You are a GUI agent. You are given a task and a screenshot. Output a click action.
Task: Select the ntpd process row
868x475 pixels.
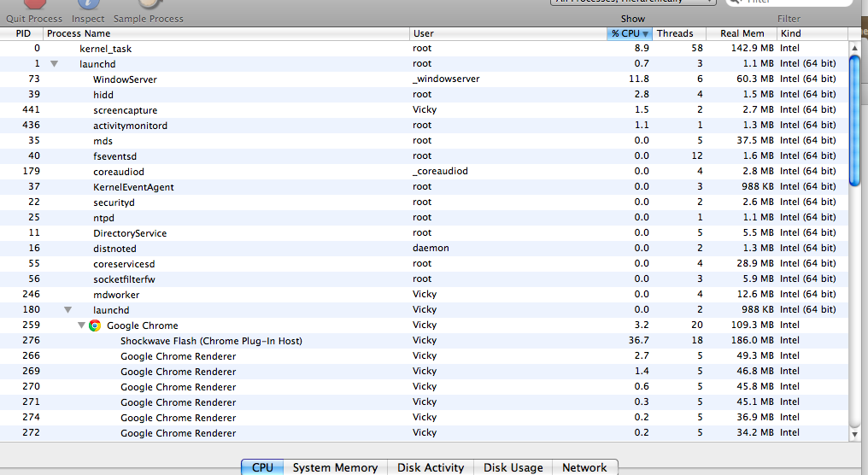point(424,218)
